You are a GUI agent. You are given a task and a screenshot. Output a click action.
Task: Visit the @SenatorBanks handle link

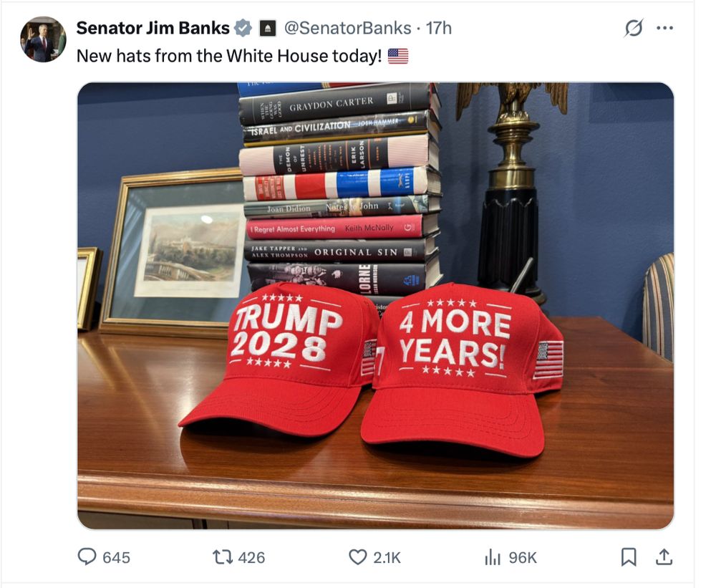pos(347,29)
